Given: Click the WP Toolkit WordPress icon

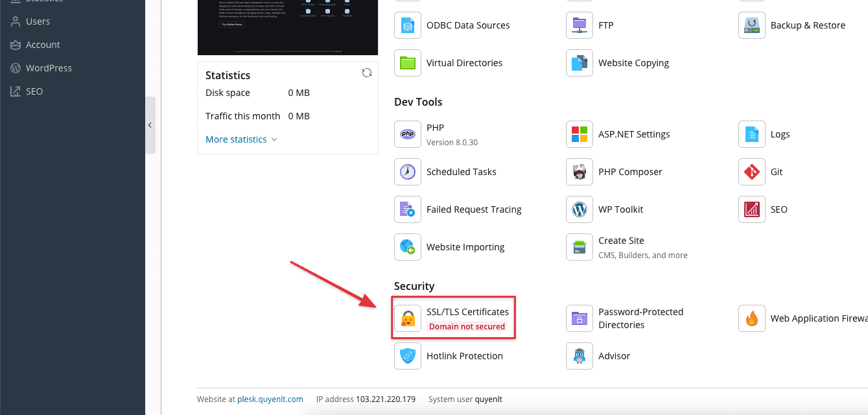Looking at the screenshot, I should point(580,209).
